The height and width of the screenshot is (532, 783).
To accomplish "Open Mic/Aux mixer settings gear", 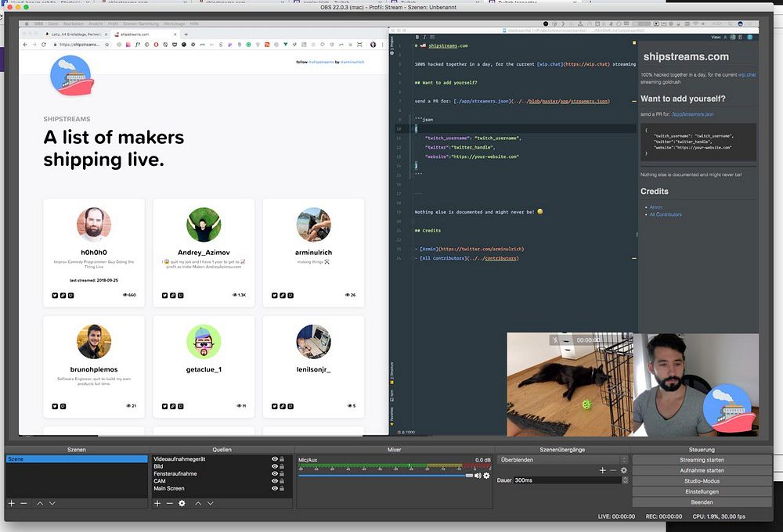I will click(x=486, y=476).
